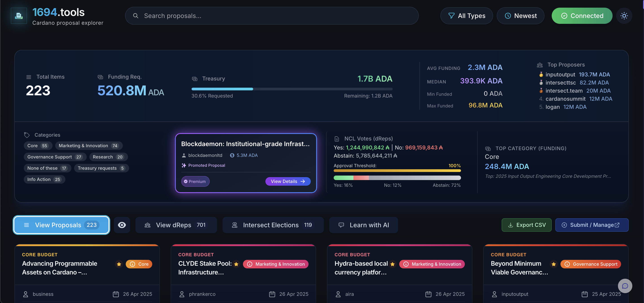Click the Core info badge on first card
The width and height of the screenshot is (644, 303).
pos(139,264)
